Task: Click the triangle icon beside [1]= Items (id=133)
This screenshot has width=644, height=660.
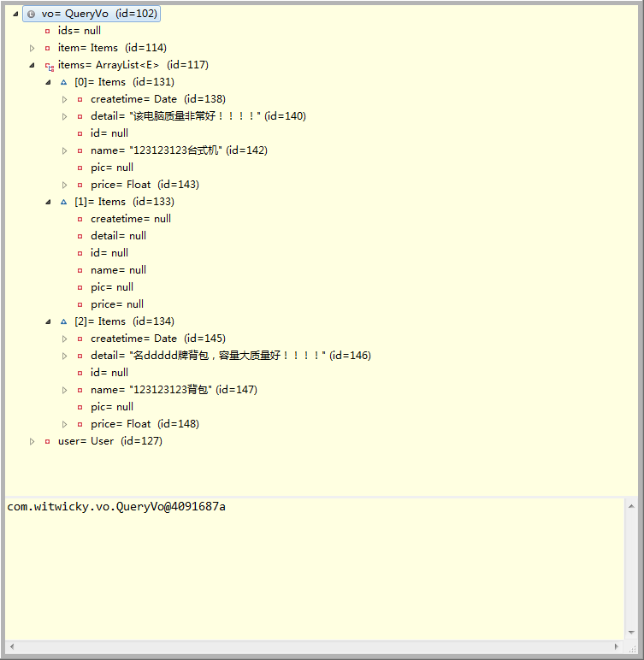Action: 63,202
